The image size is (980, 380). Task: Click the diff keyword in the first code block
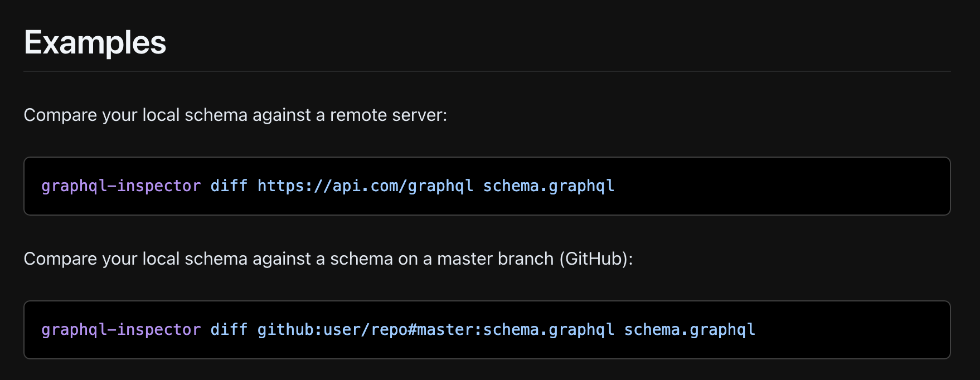point(229,186)
